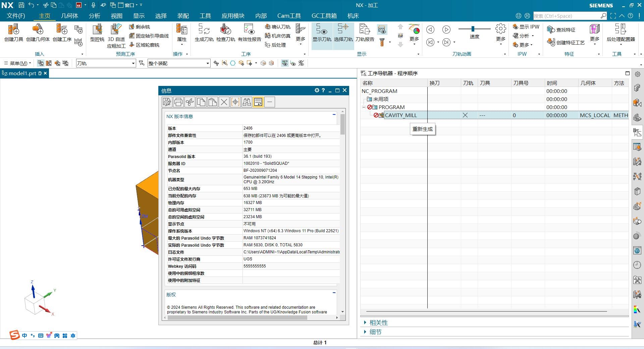This screenshot has height=349, width=644.
Task: Click the Find (binoculars) icon in Info window
Action: pyautogui.click(x=247, y=102)
